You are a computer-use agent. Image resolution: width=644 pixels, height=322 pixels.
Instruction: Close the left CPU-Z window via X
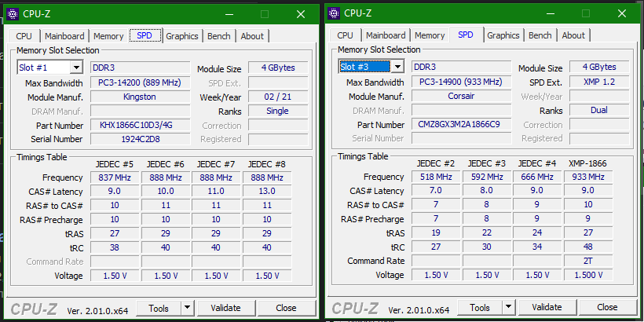[301, 14]
